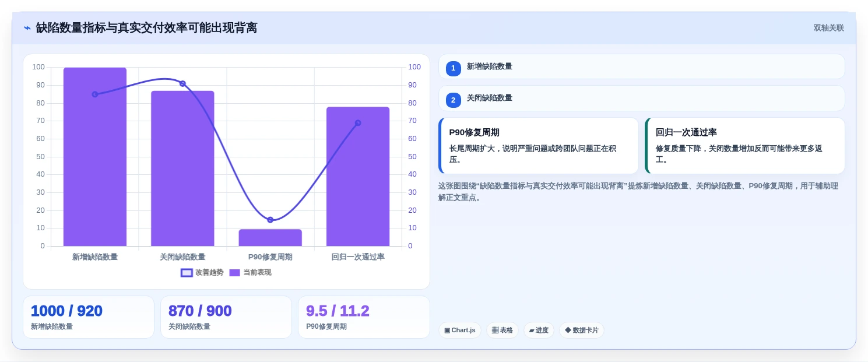The height and width of the screenshot is (362, 868).
Task: Click the trend line point above 关闭缺陷数量
Action: coord(182,83)
